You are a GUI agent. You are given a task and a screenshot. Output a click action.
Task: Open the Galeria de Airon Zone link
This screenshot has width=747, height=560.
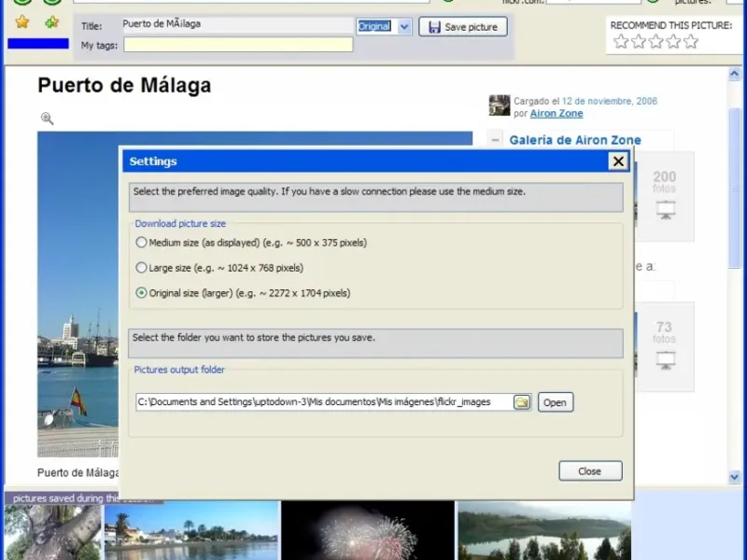point(575,140)
